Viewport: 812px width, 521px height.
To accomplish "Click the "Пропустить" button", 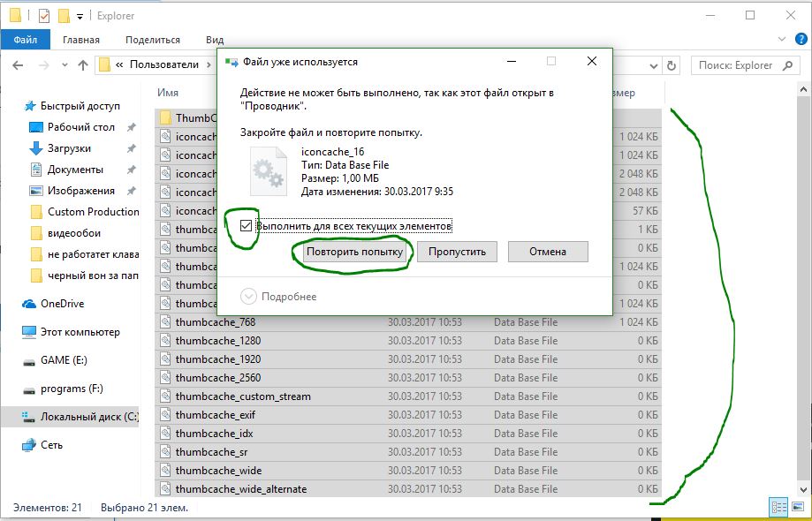I will [458, 252].
